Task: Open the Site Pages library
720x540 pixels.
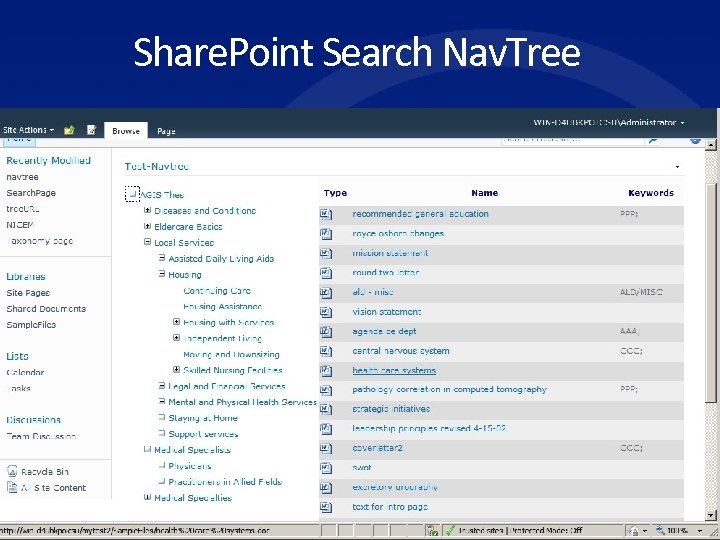Action: click(x=28, y=293)
